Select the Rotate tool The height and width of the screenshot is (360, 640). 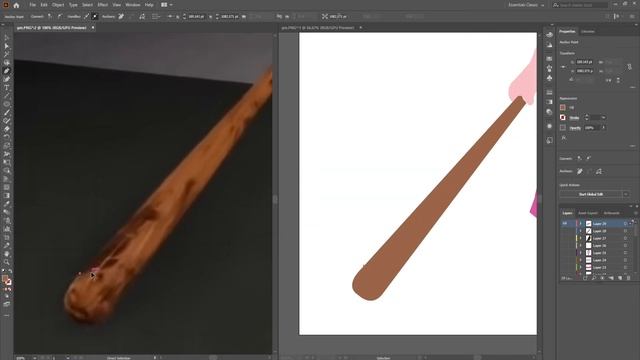[x=7, y=137]
